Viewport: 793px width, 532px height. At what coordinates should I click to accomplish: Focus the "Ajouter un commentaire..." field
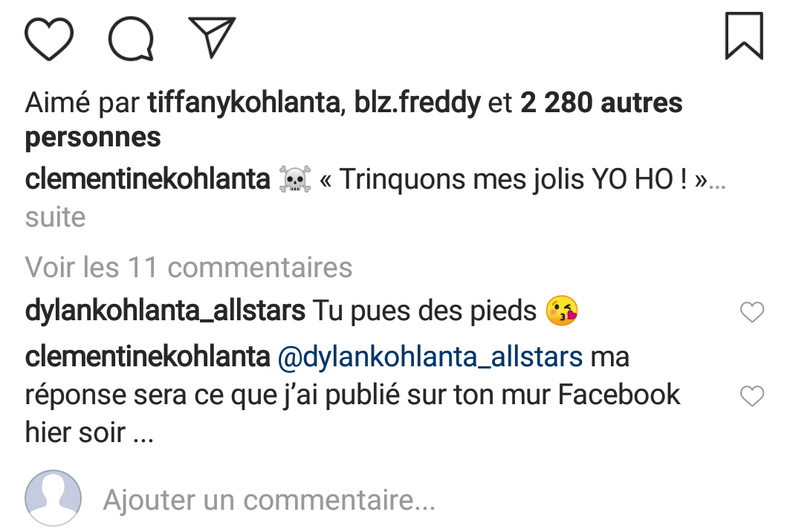[269, 499]
